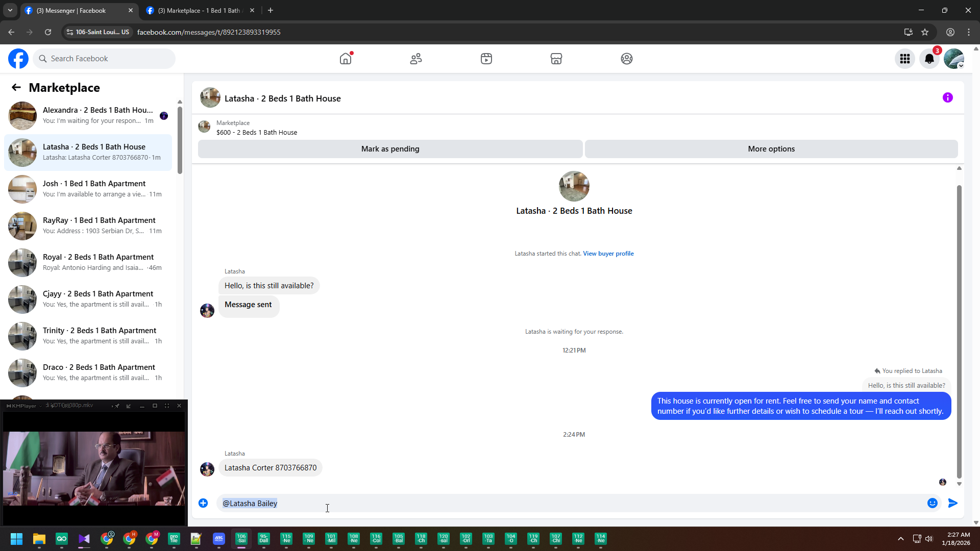Click the More options button

pos(771,149)
